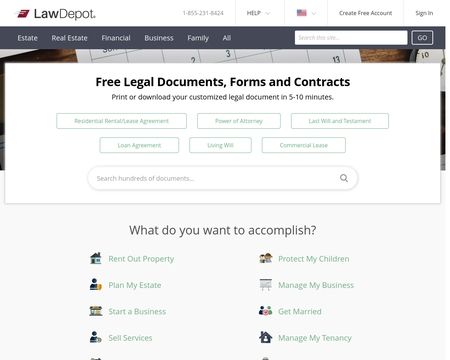The width and height of the screenshot is (450, 360).
Task: Open the Manage My Tenancy link
Action: 315,338
